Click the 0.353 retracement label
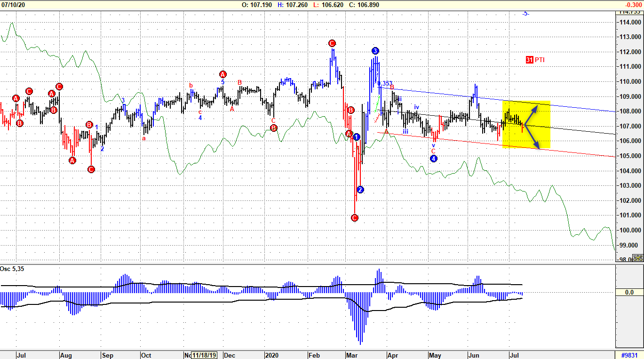Image resolution: width=644 pixels, height=359 pixels. click(385, 84)
